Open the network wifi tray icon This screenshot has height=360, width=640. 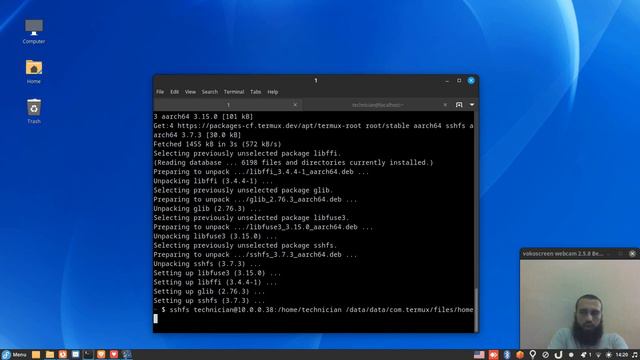(598, 355)
